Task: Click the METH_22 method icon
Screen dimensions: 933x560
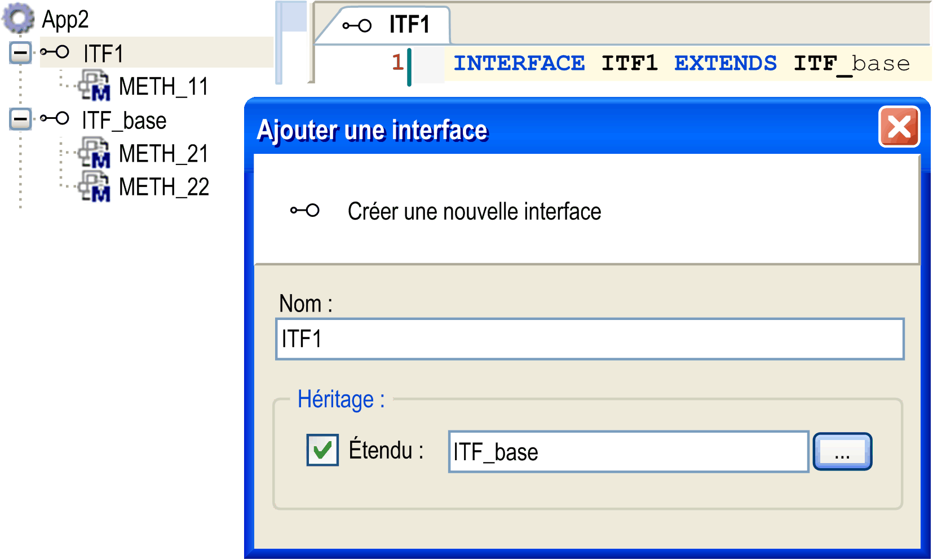Action: pyautogui.click(x=94, y=186)
